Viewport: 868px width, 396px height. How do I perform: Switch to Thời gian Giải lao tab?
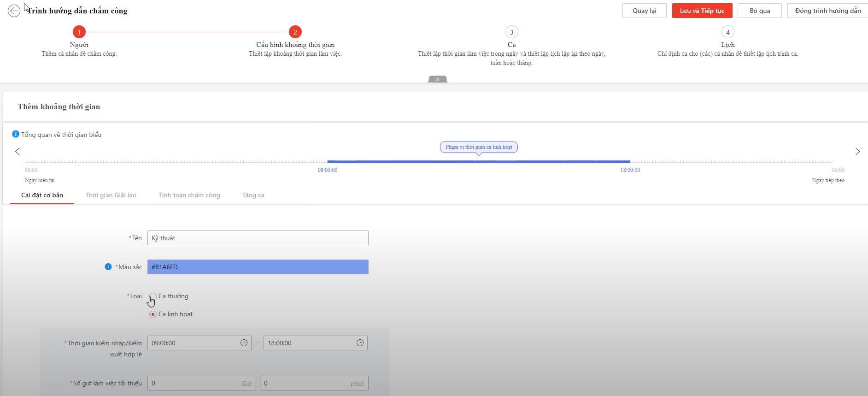(111, 195)
